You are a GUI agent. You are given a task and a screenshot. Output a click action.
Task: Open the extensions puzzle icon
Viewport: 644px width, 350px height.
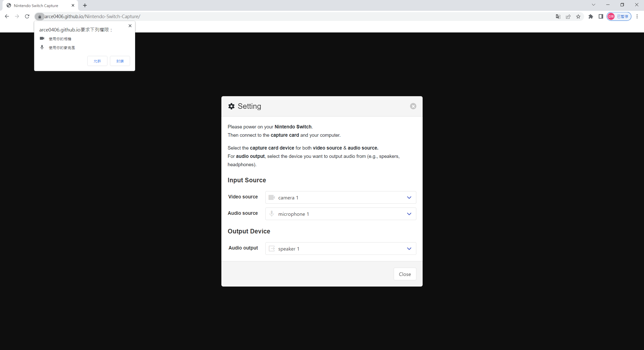click(591, 16)
